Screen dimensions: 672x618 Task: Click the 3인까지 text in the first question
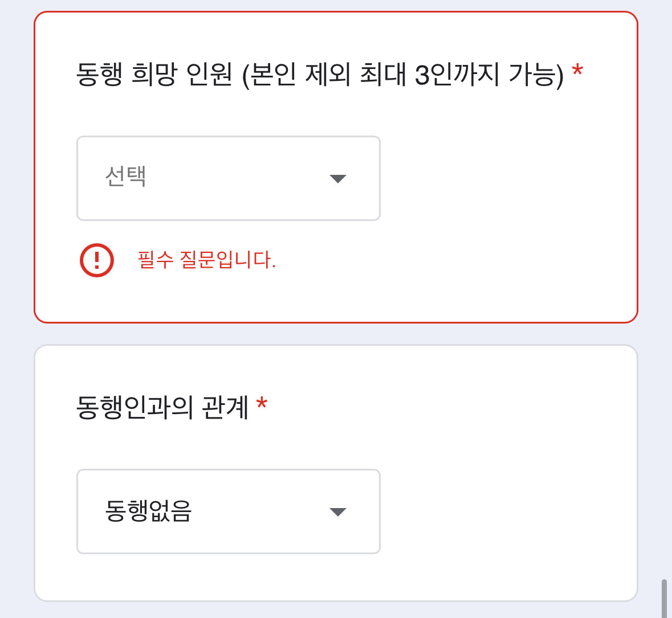[457, 75]
